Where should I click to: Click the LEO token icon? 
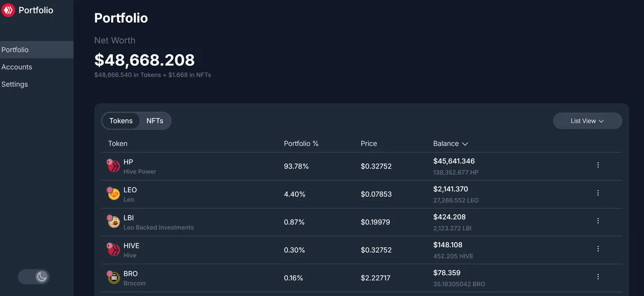point(114,193)
